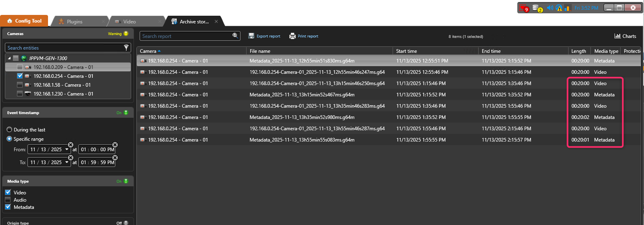Viewport: 644px width, 225px height.
Task: Open the To date dropdown calendar
Action: 67,162
